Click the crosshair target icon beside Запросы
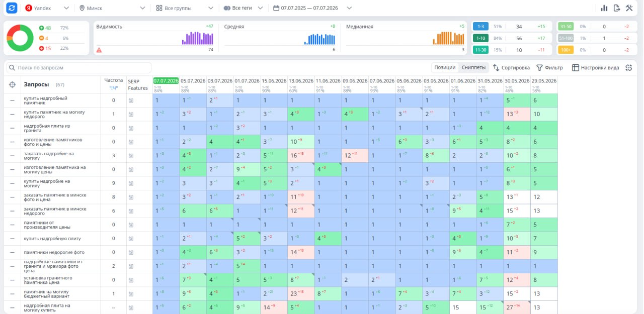The height and width of the screenshot is (314, 644). point(12,84)
